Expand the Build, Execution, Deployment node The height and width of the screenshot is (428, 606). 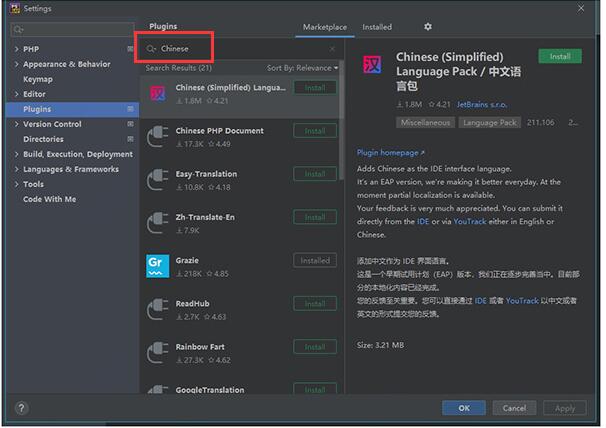click(16, 154)
